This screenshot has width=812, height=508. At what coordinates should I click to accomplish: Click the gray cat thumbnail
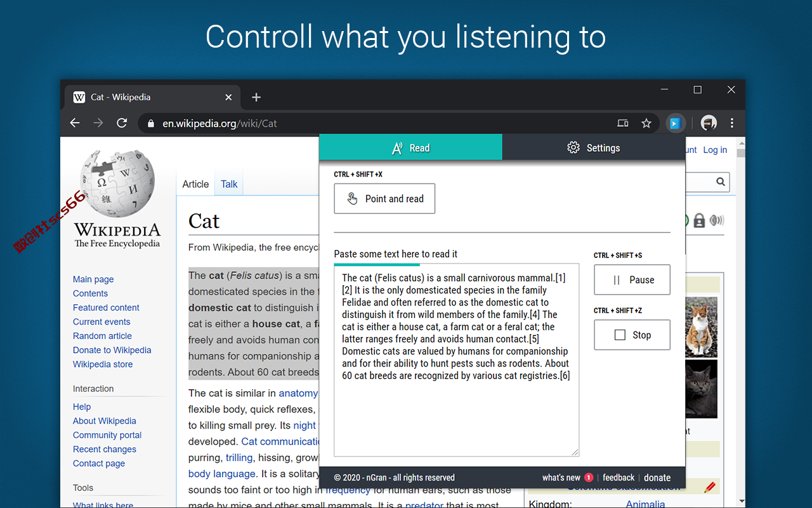pos(701,389)
